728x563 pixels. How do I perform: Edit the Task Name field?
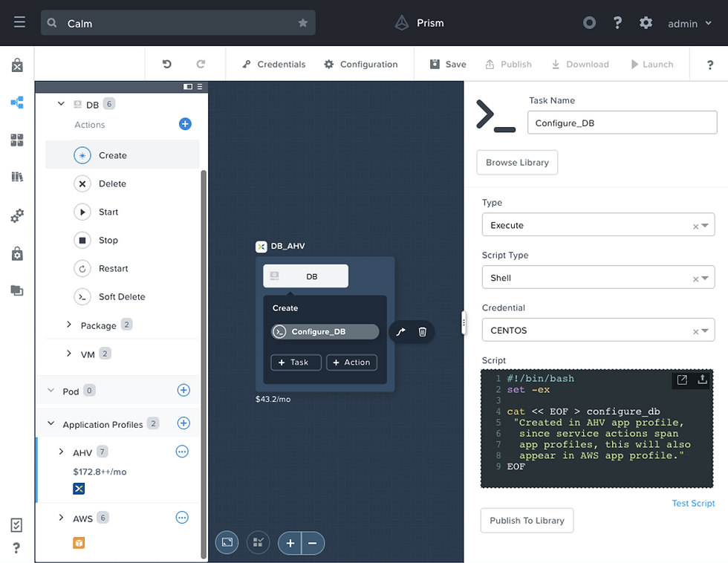623,123
